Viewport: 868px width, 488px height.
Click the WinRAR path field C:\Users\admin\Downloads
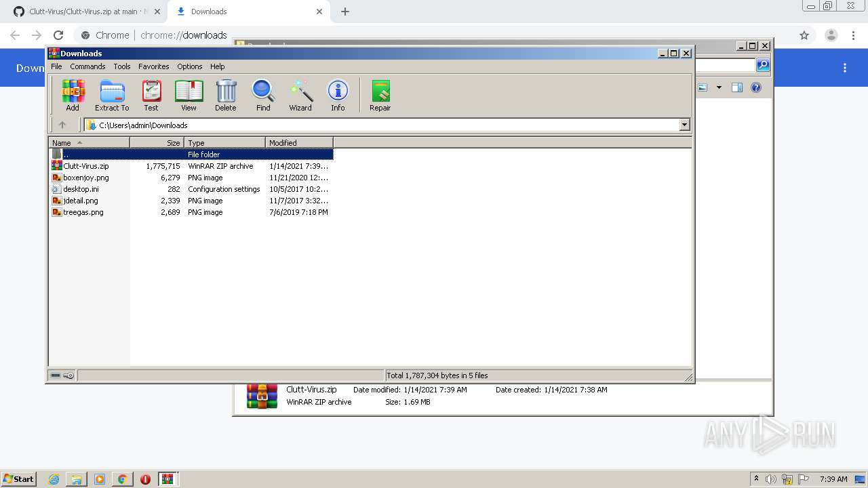click(387, 125)
